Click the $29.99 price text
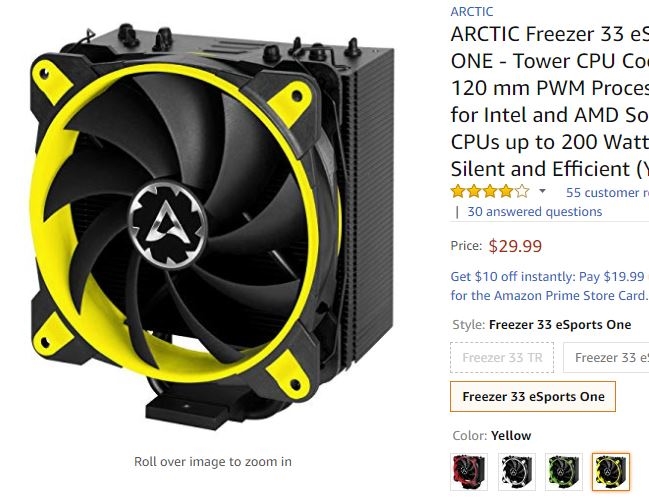This screenshot has height=503, width=649. tap(515, 246)
